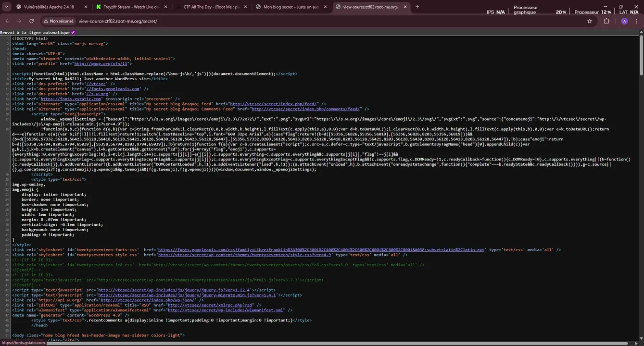Open the https://fonts.gstatic.com preconnect link
The width and height of the screenshot is (644, 346).
71,99
